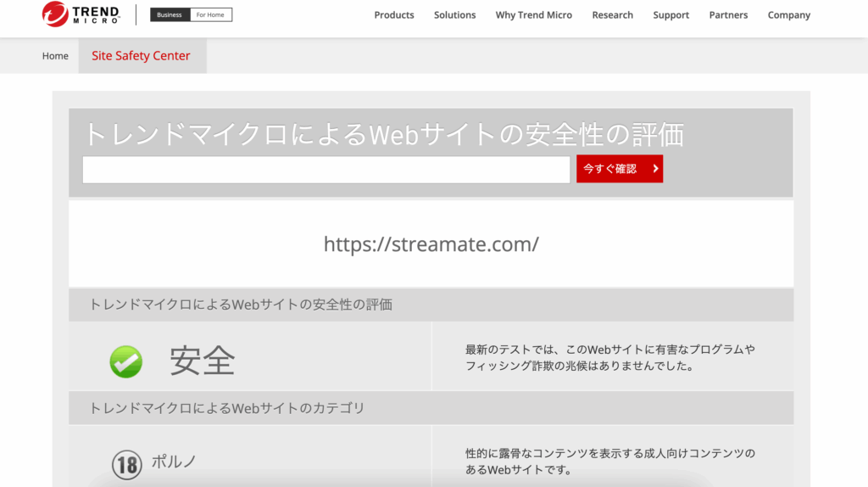Click the ポルノ category label
Viewport: 868px width, 487px height.
click(x=174, y=461)
